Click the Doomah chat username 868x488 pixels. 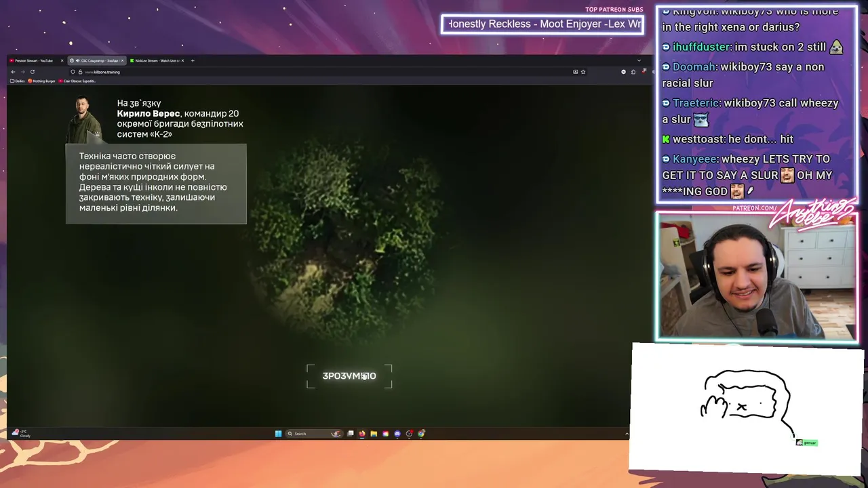click(x=695, y=67)
